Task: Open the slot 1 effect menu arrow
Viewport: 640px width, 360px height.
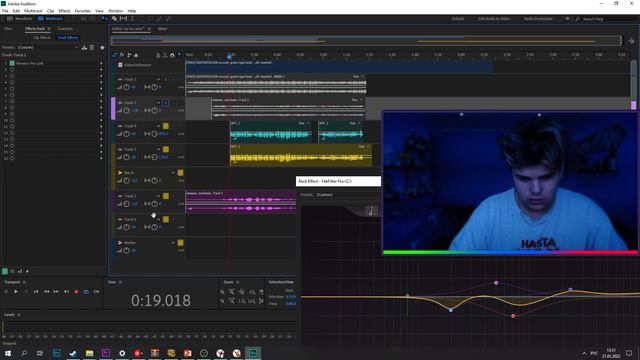Action: click(x=101, y=63)
